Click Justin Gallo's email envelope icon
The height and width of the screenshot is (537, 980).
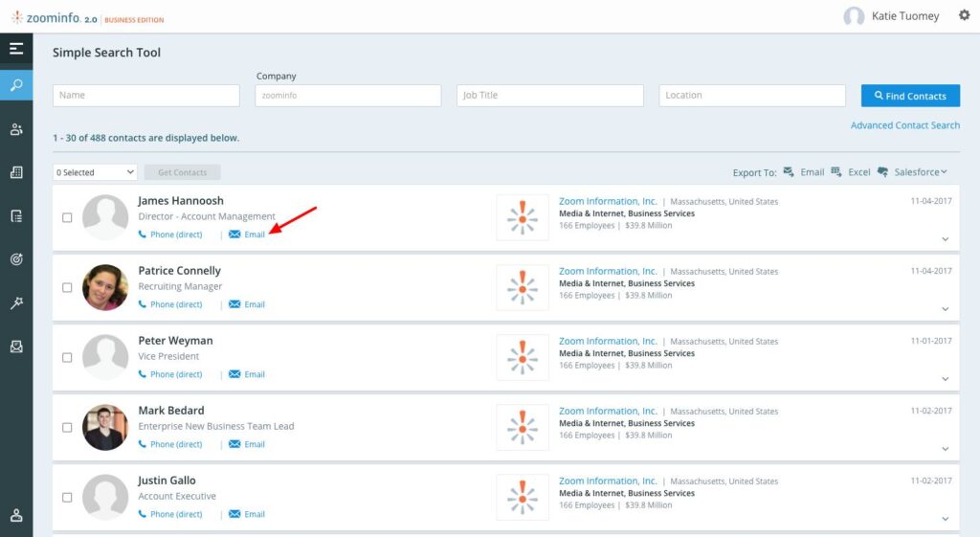click(x=234, y=514)
